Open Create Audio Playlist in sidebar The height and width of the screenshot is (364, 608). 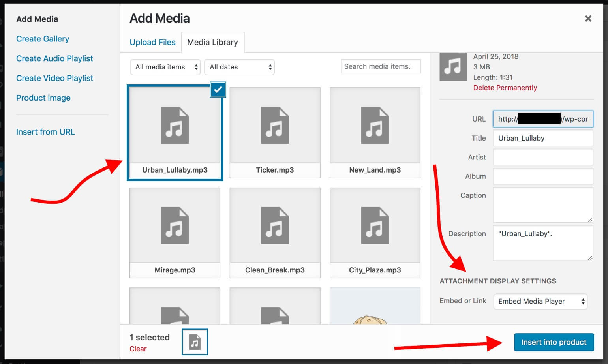54,58
